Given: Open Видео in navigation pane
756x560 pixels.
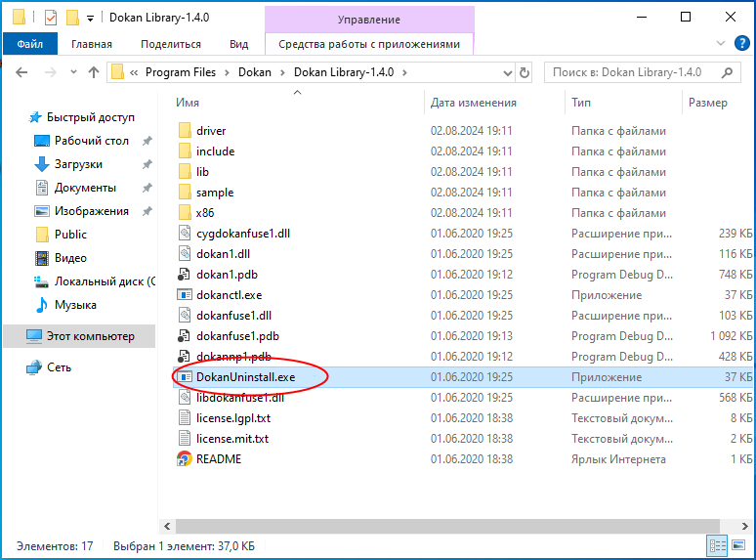Looking at the screenshot, I should click(70, 258).
